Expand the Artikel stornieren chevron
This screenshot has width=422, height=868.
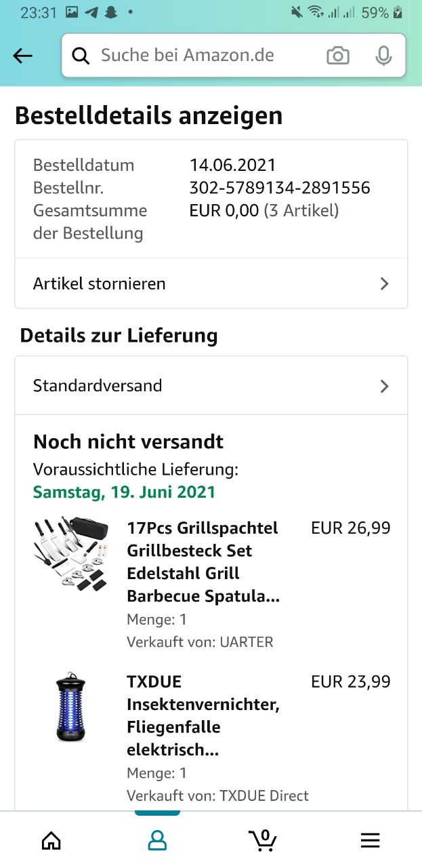[x=385, y=283]
